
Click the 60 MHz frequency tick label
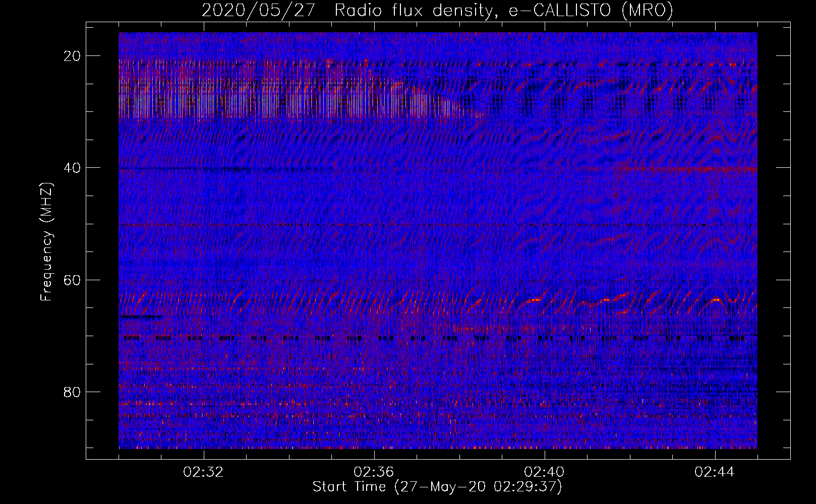(x=73, y=280)
